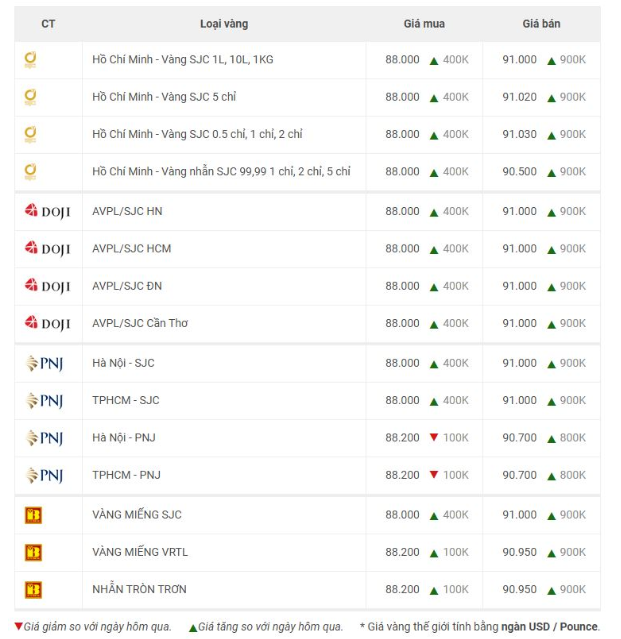Select Hồ Chí Minh - Vàng SJC 5 chỉ
Image resolution: width=621 pixels, height=639 pixels.
click(x=164, y=97)
